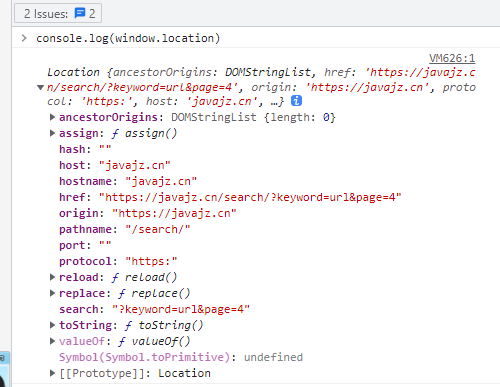The image size is (500, 387).
Task: Expand the reload function entry
Action: pos(52,277)
